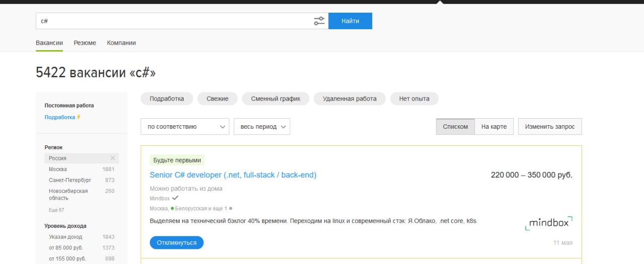Image resolution: width=644 pixels, height=264 pixels.
Task: Switch to the Резюме tab
Action: pos(85,43)
